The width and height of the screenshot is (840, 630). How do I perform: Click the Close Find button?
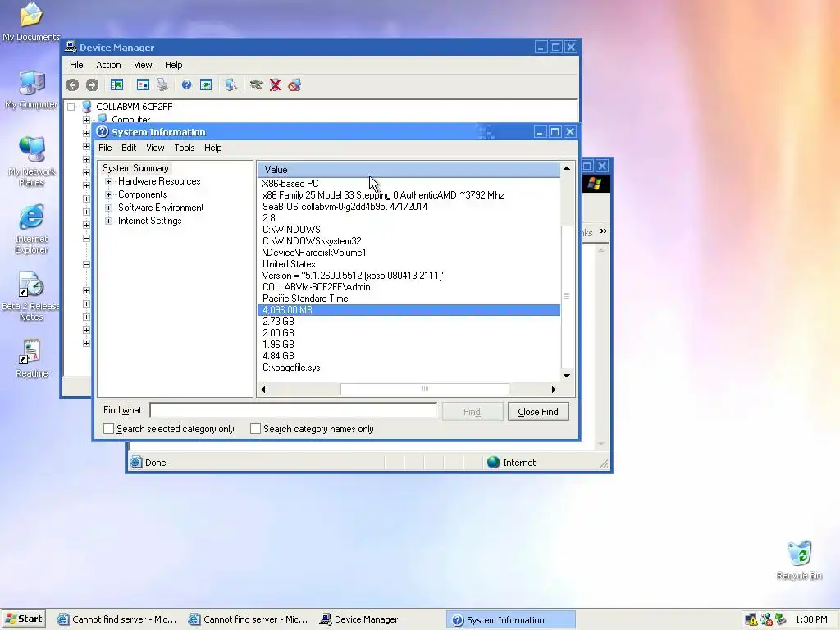point(538,412)
